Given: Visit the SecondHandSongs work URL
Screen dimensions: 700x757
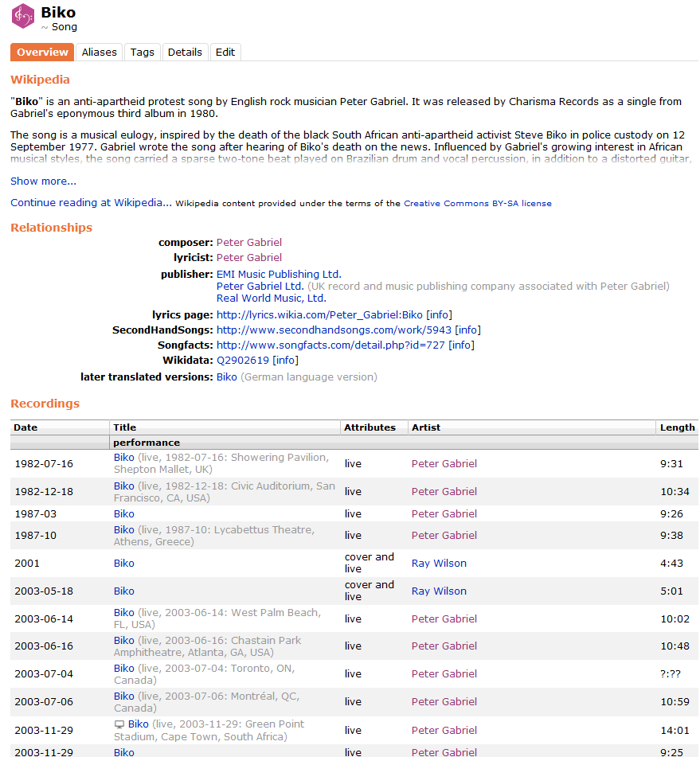Looking at the screenshot, I should [x=334, y=330].
